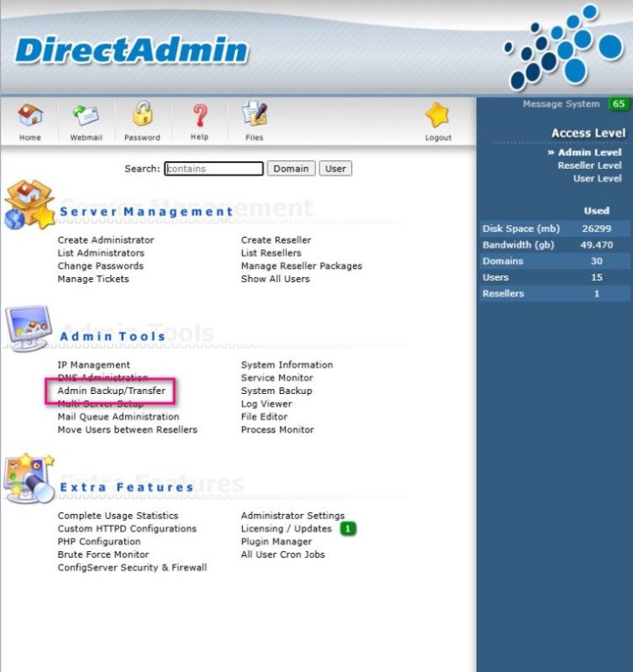Image resolution: width=633 pixels, height=672 pixels.
Task: Open Change Passwords
Action: click(100, 265)
